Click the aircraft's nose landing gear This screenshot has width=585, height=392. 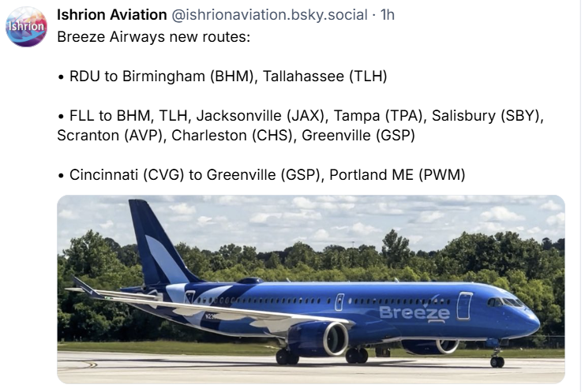pos(497,359)
